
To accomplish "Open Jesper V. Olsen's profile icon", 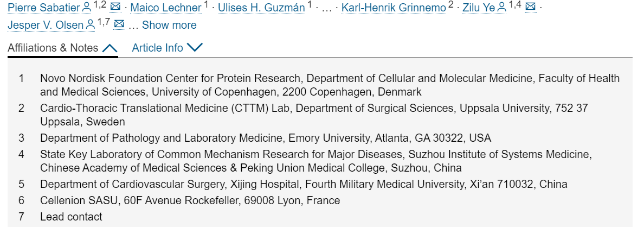I will pyautogui.click(x=91, y=25).
